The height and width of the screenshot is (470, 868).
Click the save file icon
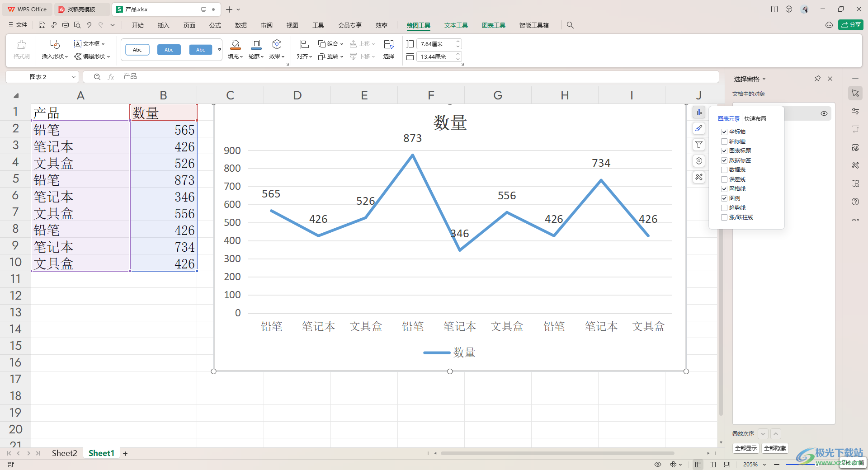tap(42, 25)
